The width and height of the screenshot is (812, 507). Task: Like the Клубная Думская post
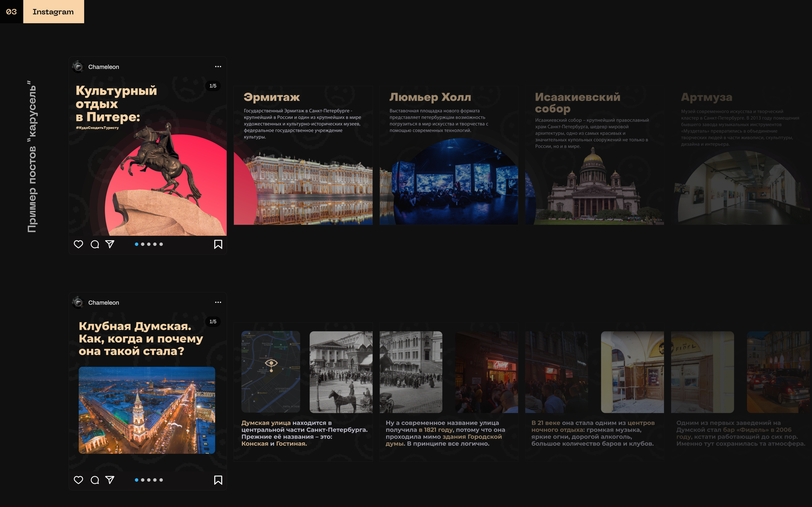[x=78, y=480]
